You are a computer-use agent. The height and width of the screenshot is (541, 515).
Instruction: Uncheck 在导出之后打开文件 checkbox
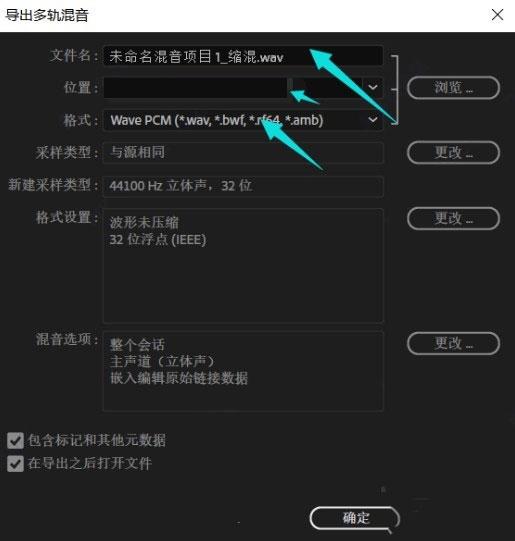[x=16, y=464]
